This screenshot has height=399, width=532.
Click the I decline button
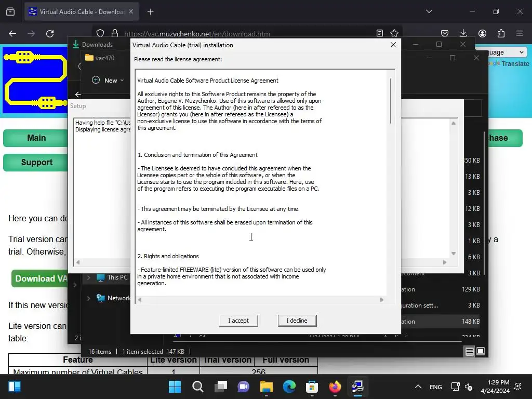[x=297, y=321]
